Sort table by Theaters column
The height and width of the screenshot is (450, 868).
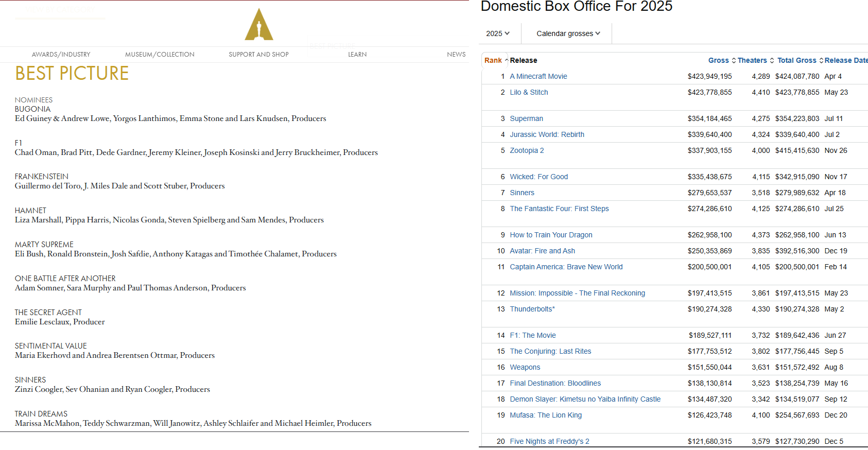click(x=756, y=60)
